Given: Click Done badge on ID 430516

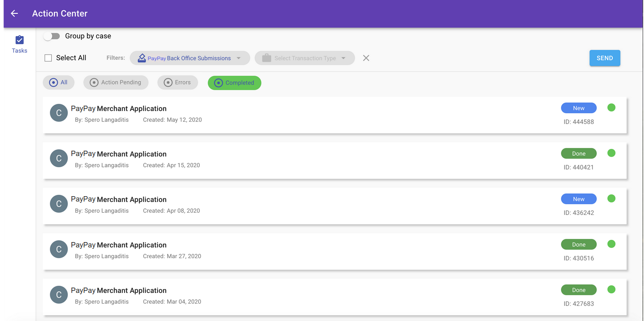Looking at the screenshot, I should (579, 245).
